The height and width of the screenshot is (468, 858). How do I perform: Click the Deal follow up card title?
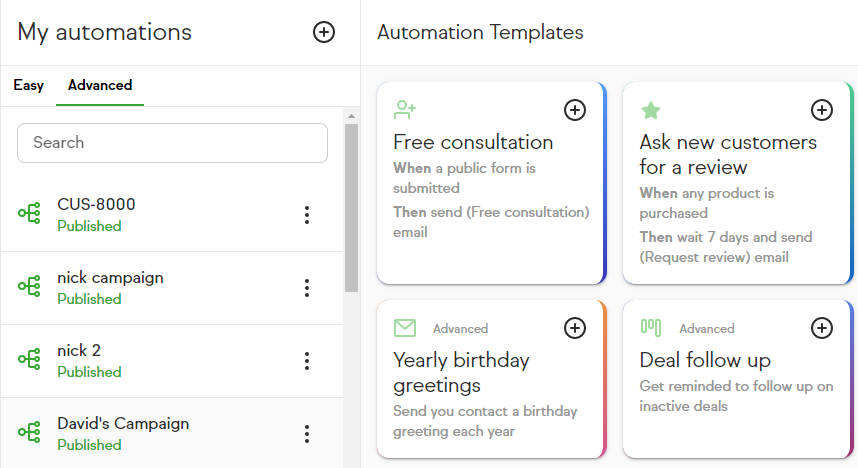(x=705, y=360)
